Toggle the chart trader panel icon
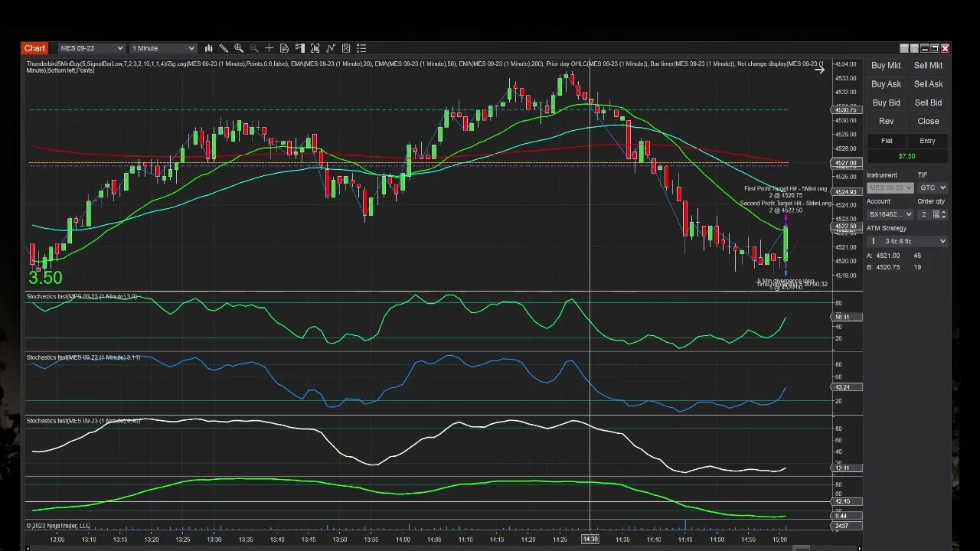This screenshot has width=980, height=551. tap(300, 48)
